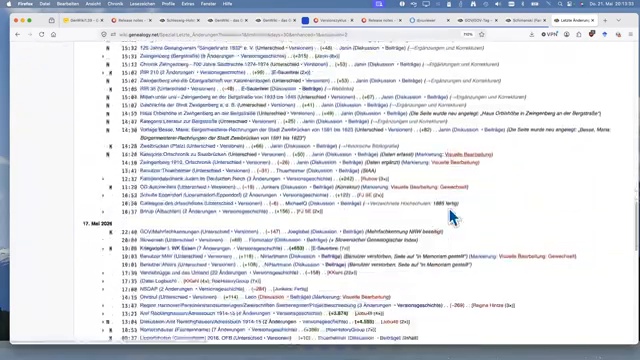Go to the Firefox home page

[x=53, y=35]
